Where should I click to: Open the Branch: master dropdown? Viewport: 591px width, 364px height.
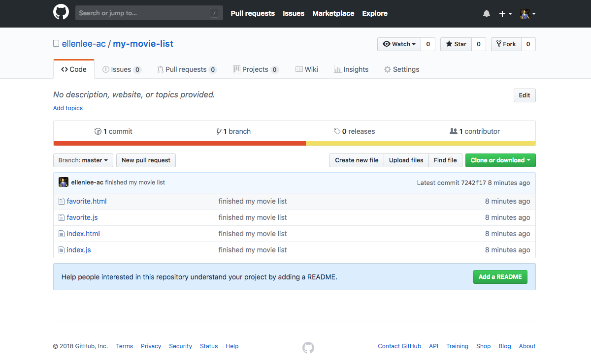[x=83, y=160]
